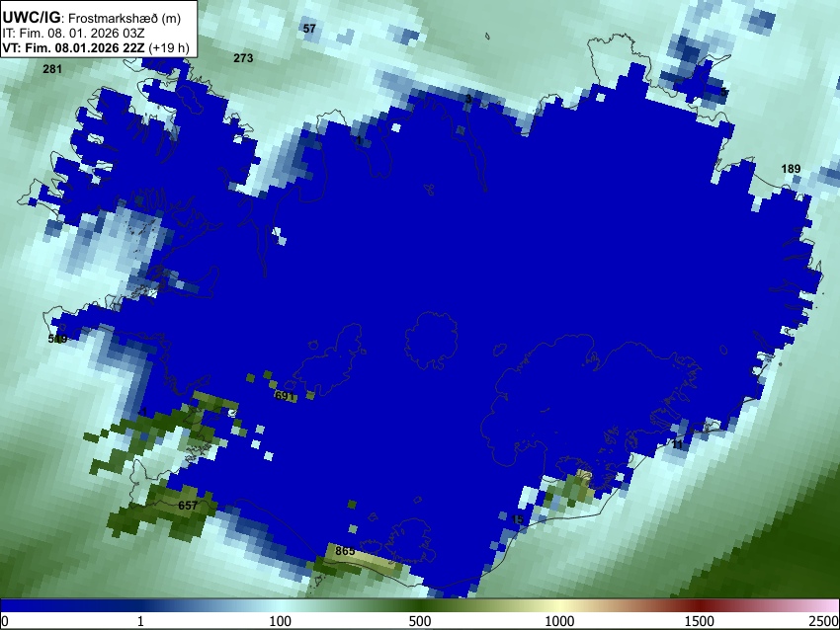The height and width of the screenshot is (630, 840).
Task: Click the map value label 519
Action: click(x=58, y=339)
